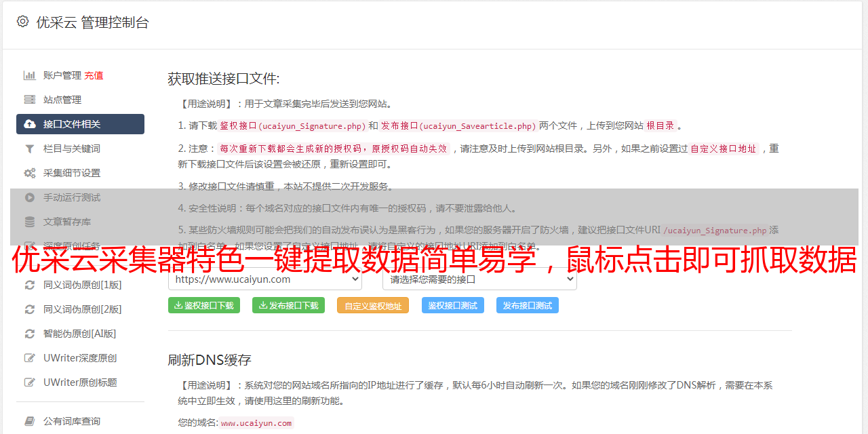The height and width of the screenshot is (434, 868).
Task: Click the orange 自定义鉴权地址 button
Action: click(373, 305)
